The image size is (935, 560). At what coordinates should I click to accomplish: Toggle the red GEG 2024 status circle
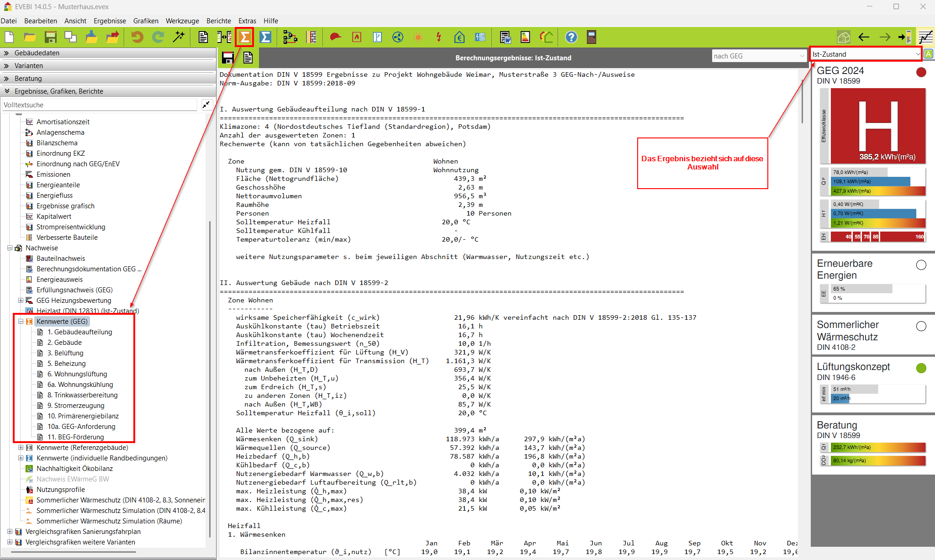click(921, 72)
